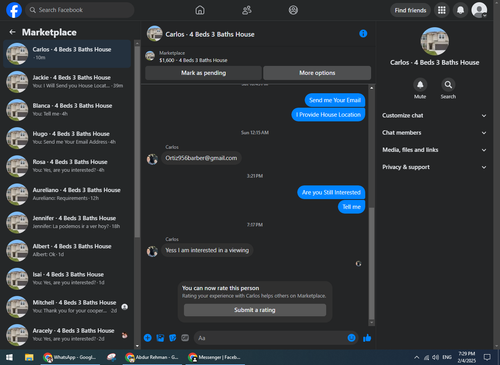Search in conversation with magnifier icon
The height and width of the screenshot is (365, 500).
coord(448,85)
